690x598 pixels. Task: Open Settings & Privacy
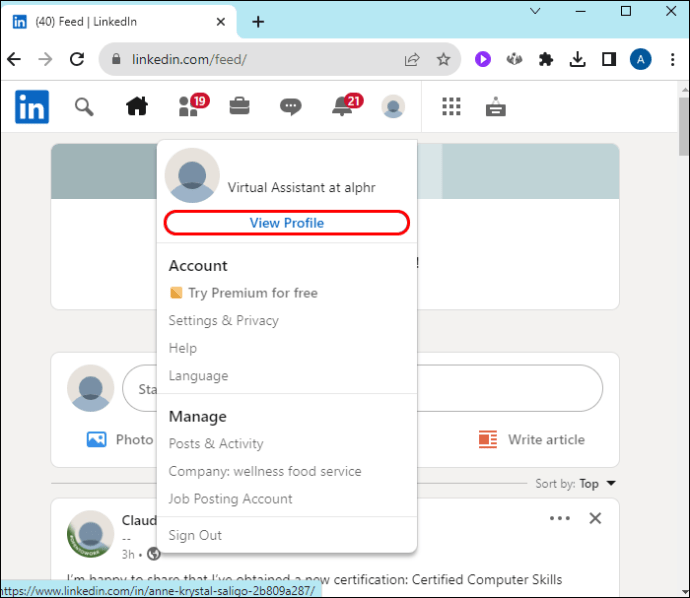224,320
